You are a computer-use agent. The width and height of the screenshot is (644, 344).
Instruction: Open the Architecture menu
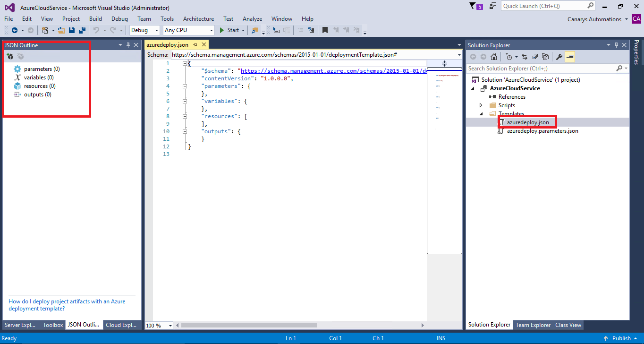coord(198,19)
